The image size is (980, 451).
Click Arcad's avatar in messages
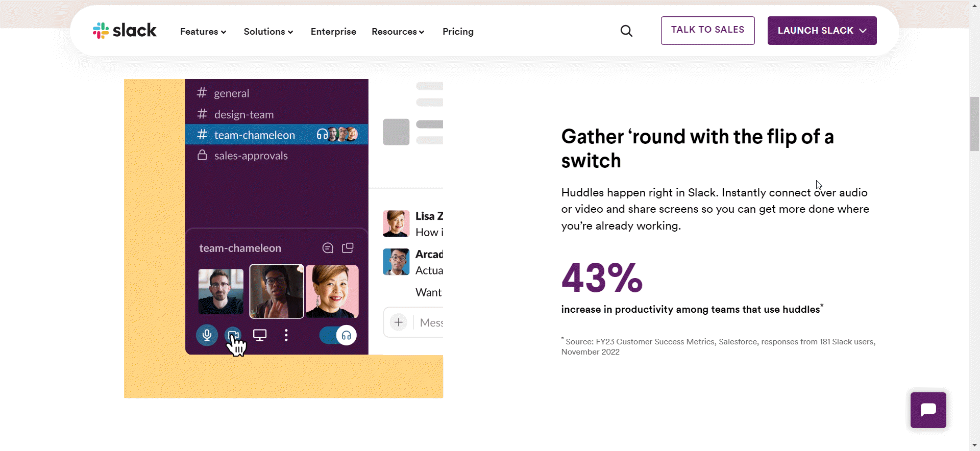click(396, 262)
